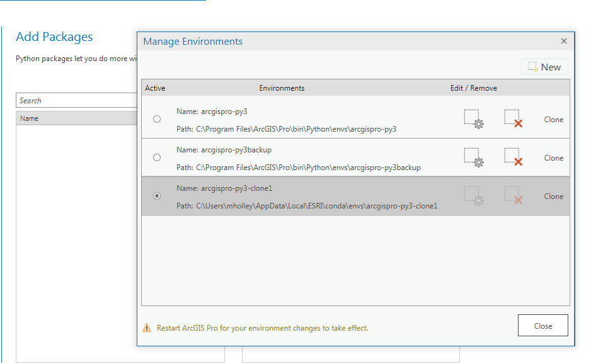The height and width of the screenshot is (364, 591).
Task: Click the edit icon for arcgispro-py3 environment
Action: (x=474, y=119)
